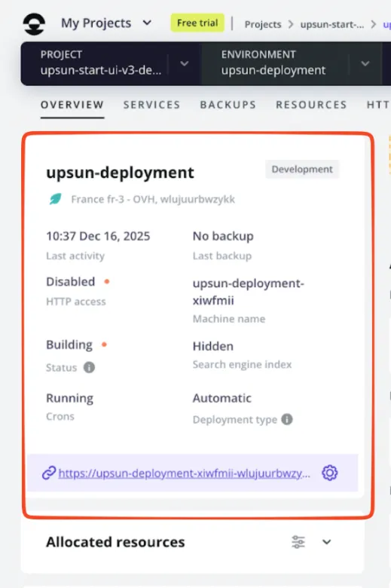The image size is (391, 588).
Task: Open the My Projects dropdown
Action: pos(106,23)
